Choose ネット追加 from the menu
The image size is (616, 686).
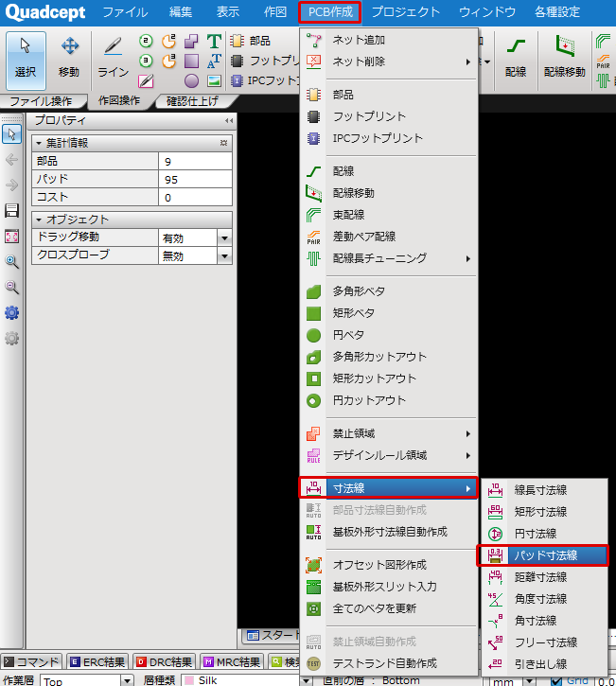point(389,40)
